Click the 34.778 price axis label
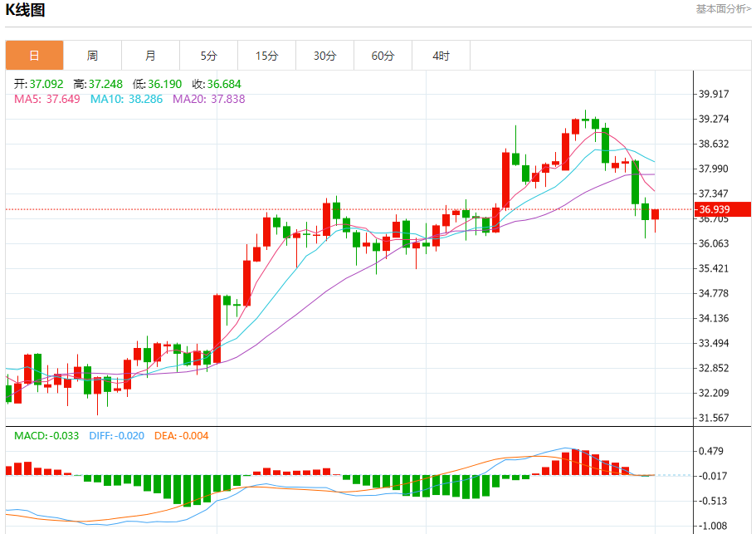 click(x=714, y=293)
